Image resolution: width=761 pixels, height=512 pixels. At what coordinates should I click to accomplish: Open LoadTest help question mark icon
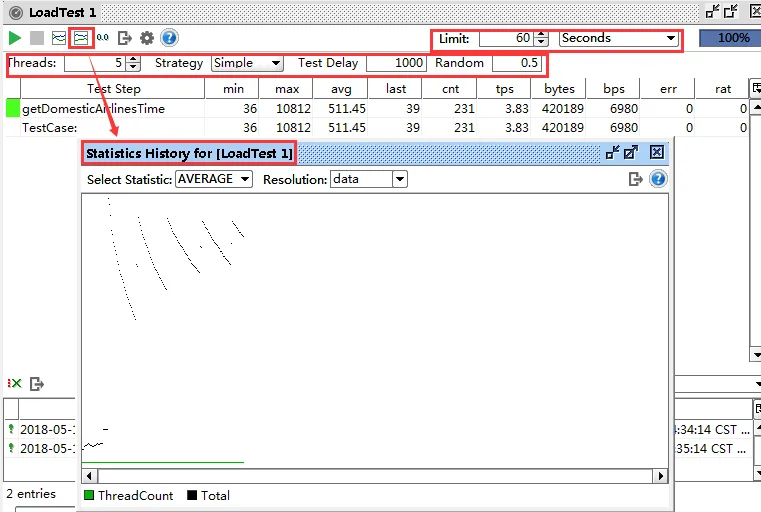(169, 38)
